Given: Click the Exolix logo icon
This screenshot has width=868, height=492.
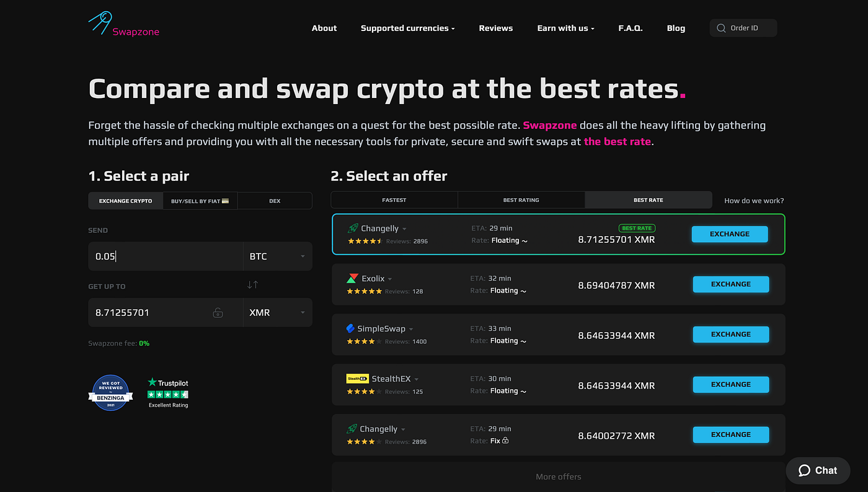Looking at the screenshot, I should coord(352,279).
